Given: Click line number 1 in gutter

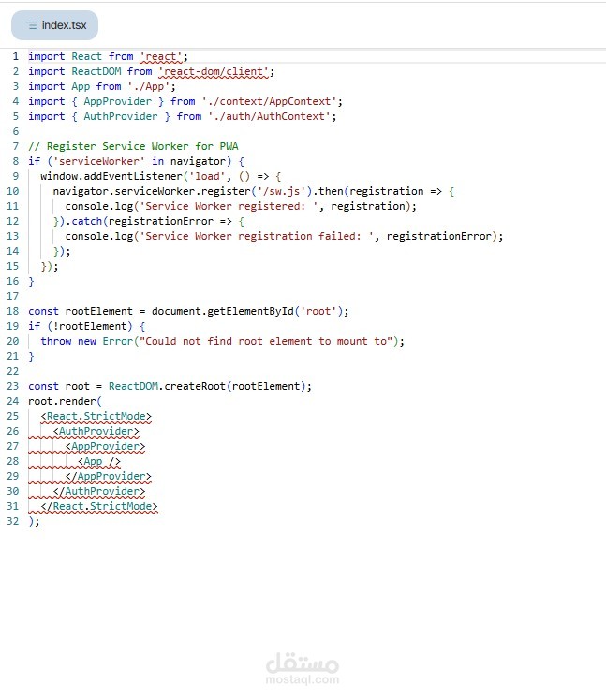Looking at the screenshot, I should pos(16,56).
